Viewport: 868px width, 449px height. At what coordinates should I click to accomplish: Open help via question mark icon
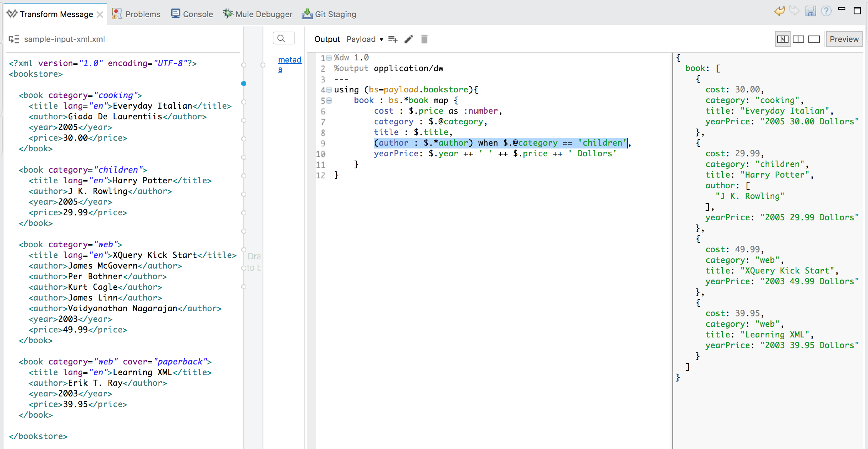[826, 11]
